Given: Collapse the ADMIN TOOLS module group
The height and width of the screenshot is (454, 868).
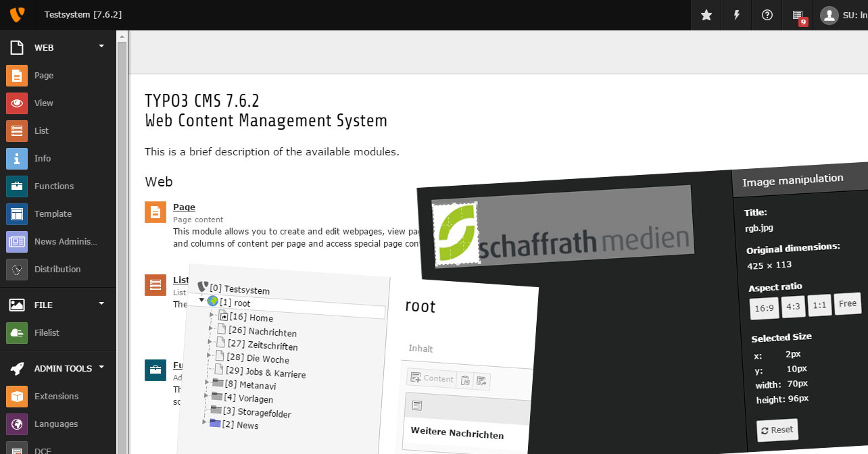Looking at the screenshot, I should click(x=101, y=368).
